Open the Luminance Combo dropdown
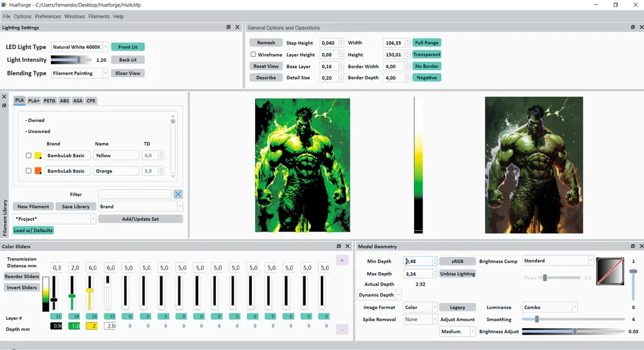Image resolution: width=644 pixels, height=350 pixels. (549, 307)
